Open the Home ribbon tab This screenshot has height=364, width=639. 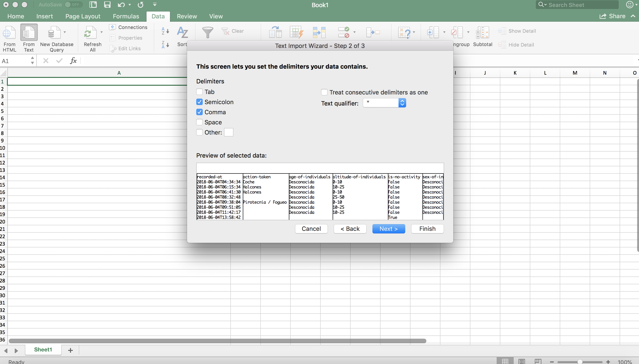click(x=16, y=17)
